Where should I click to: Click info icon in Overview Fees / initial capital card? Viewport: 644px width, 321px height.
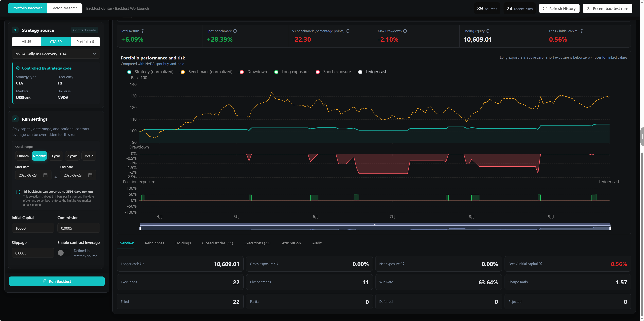[541, 264]
